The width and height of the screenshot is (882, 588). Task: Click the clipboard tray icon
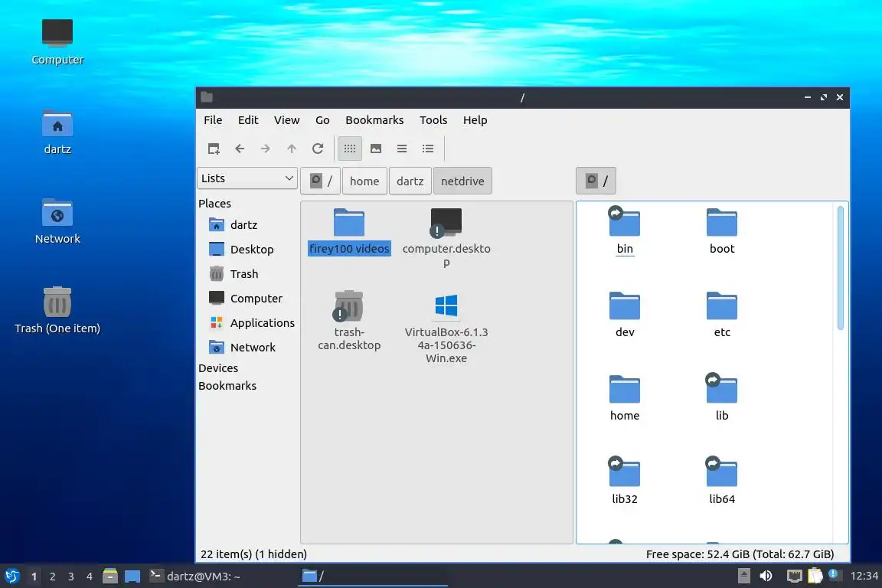[x=815, y=576]
